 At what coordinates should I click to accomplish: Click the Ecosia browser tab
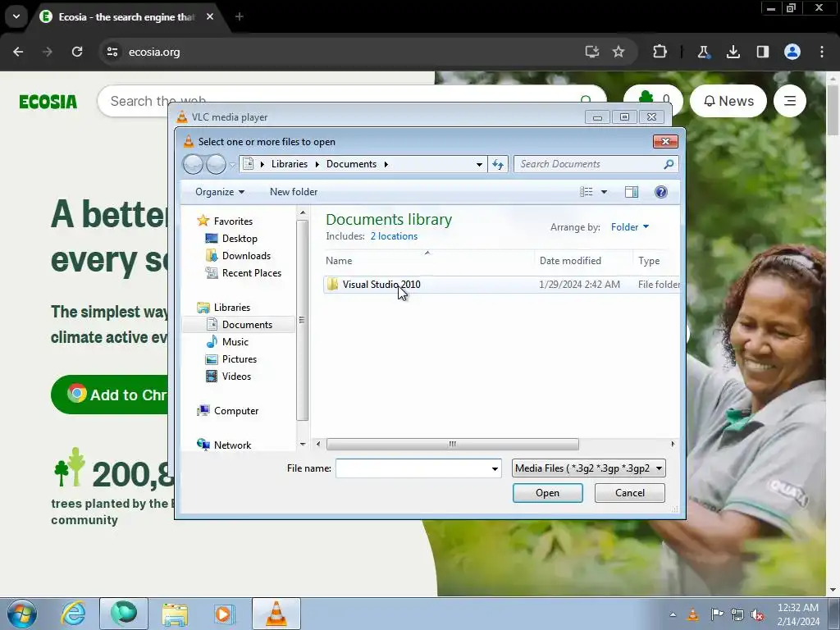coord(127,17)
